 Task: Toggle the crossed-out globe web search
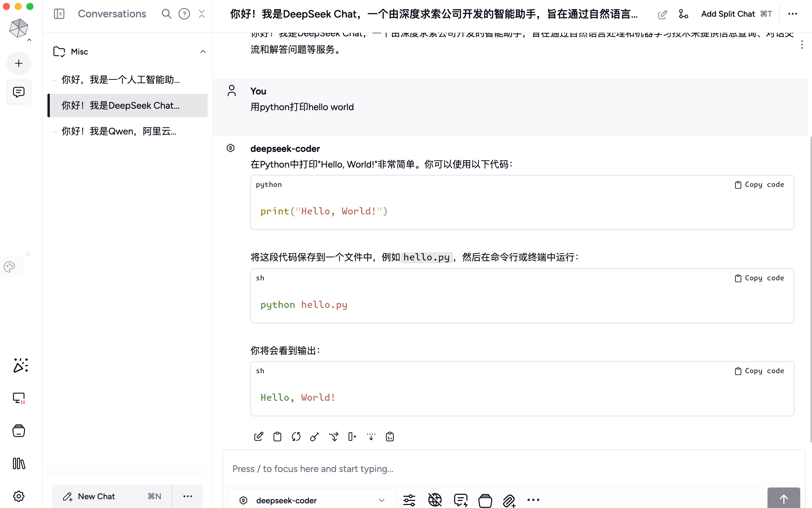pyautogui.click(x=435, y=500)
